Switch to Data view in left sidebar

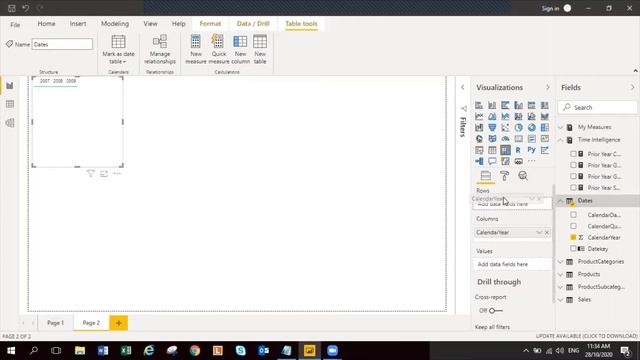pyautogui.click(x=10, y=104)
